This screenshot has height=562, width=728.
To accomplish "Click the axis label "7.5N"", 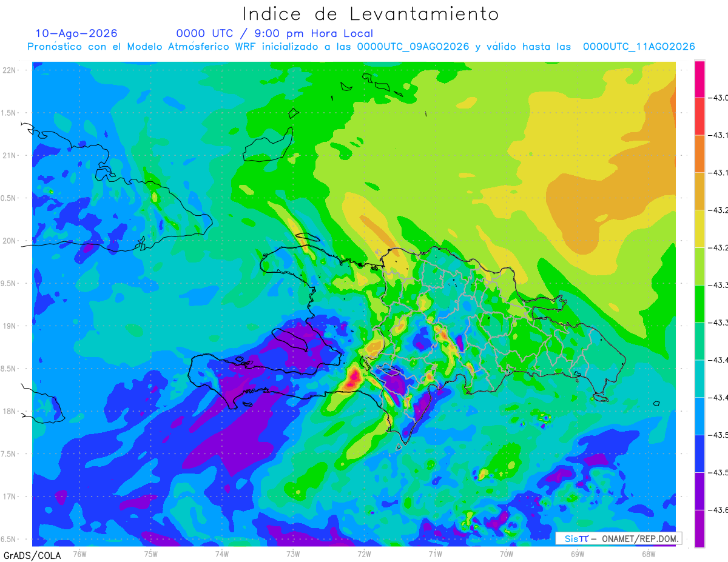I will pyautogui.click(x=8, y=454).
